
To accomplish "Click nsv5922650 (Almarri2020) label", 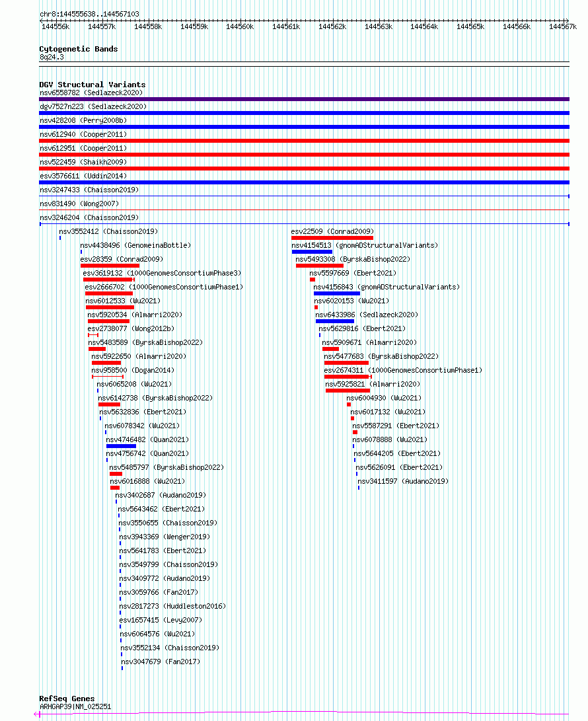I will tap(139, 356).
